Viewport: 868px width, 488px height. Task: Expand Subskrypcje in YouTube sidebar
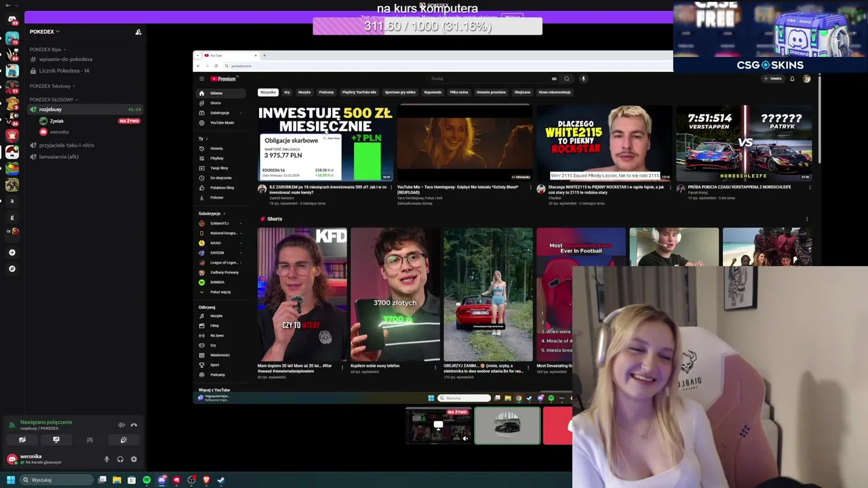[220, 113]
